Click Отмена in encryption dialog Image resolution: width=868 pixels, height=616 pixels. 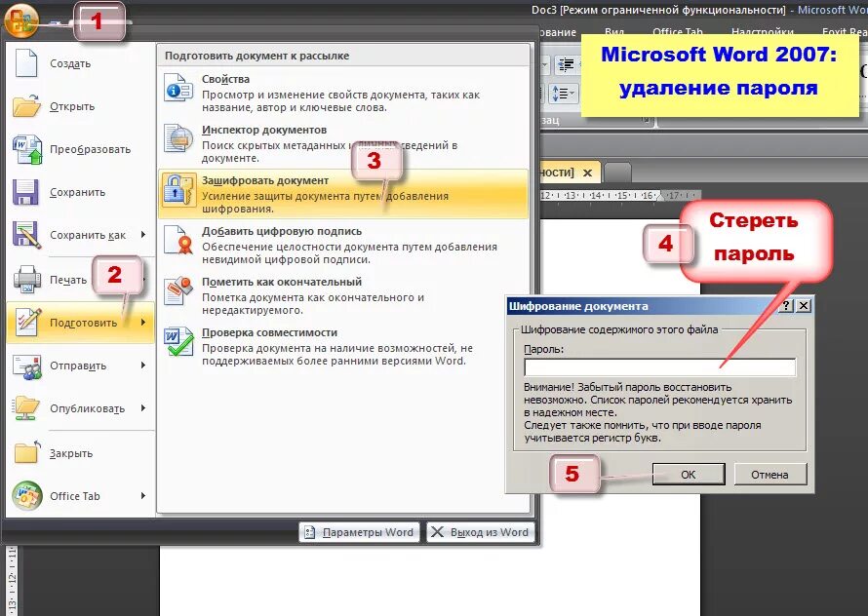coord(769,475)
